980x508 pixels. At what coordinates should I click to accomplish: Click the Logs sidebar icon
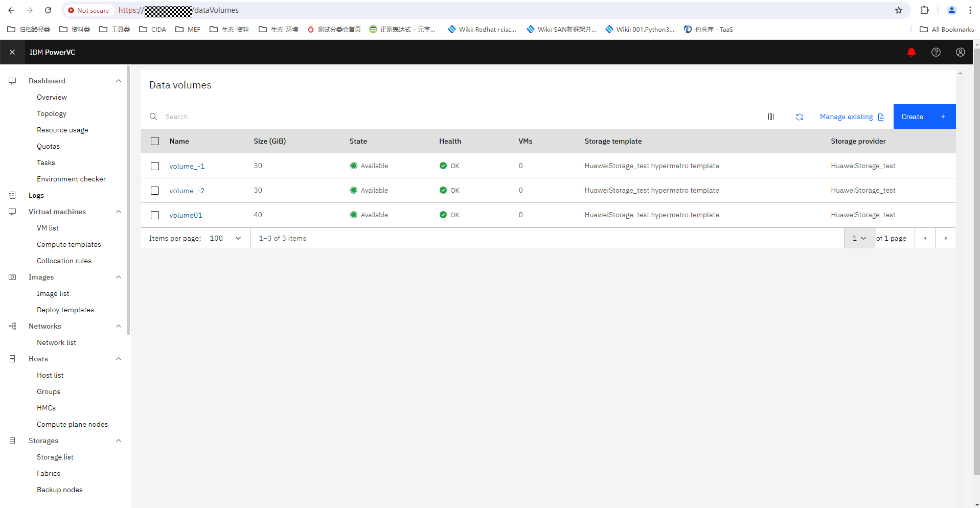[12, 195]
